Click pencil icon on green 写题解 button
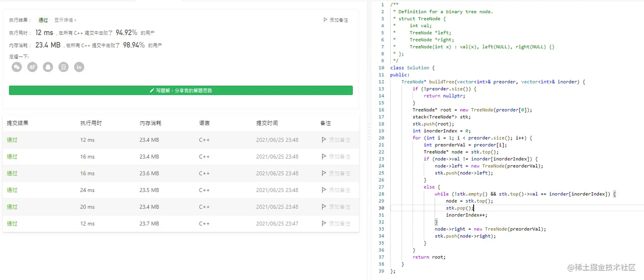The height and width of the screenshot is (280, 644). point(152,91)
